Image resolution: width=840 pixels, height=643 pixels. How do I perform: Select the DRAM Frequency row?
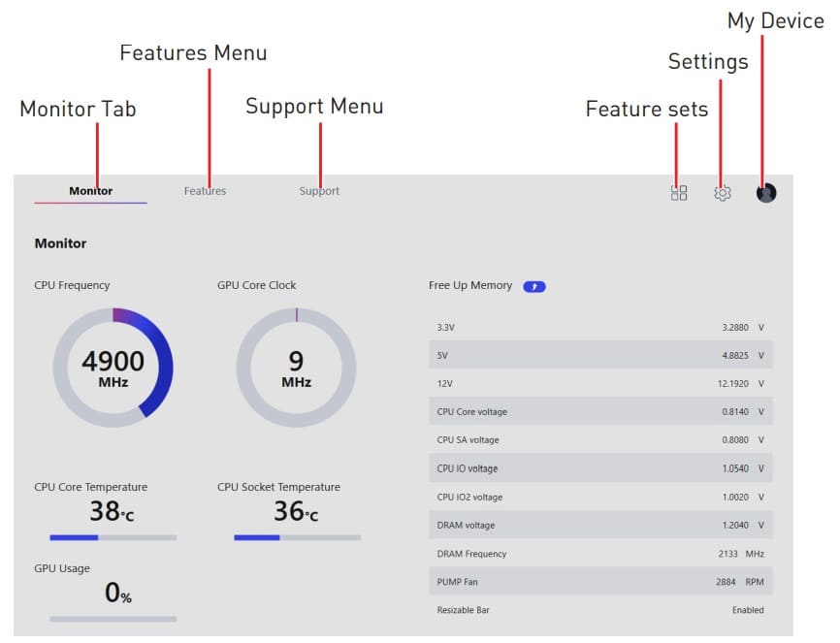click(x=600, y=554)
